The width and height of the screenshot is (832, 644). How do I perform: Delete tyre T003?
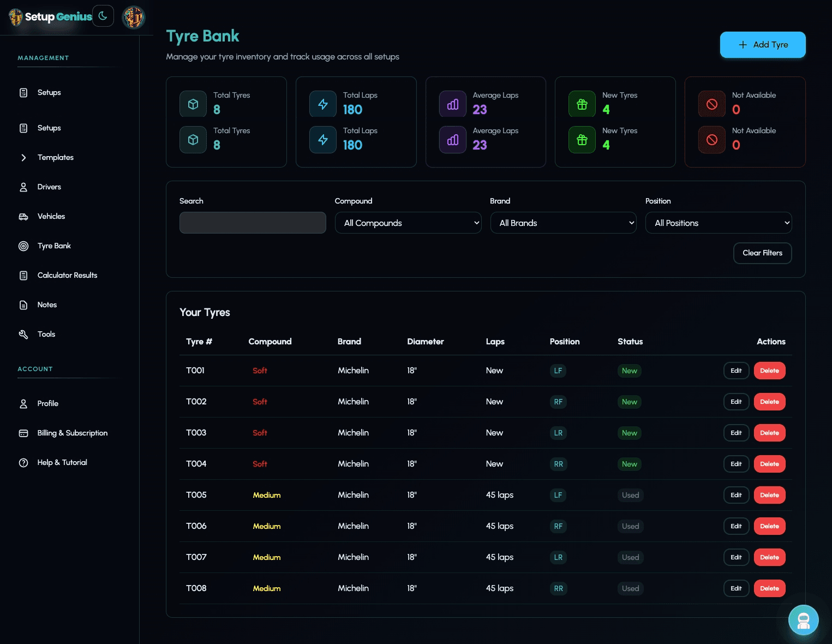(x=769, y=433)
